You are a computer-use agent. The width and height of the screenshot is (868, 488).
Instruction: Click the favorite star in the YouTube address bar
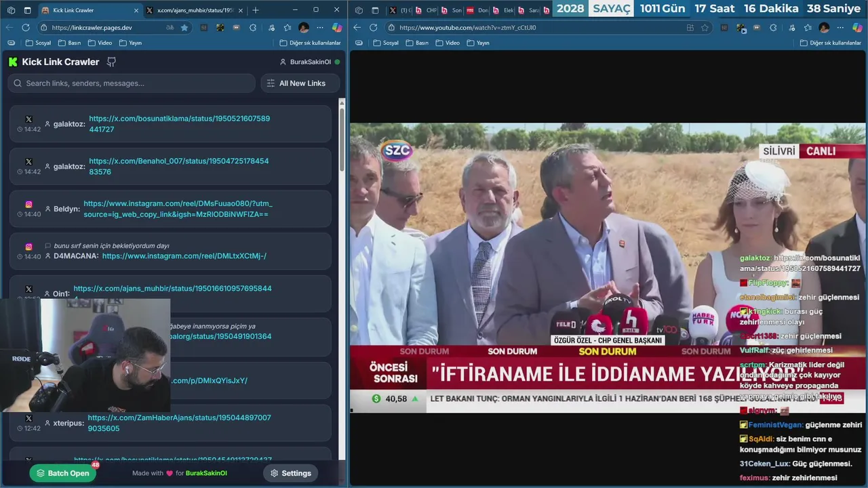coord(705,28)
